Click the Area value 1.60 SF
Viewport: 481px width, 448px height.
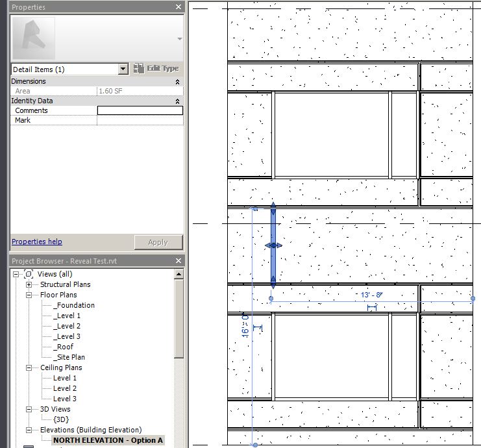tap(140, 91)
